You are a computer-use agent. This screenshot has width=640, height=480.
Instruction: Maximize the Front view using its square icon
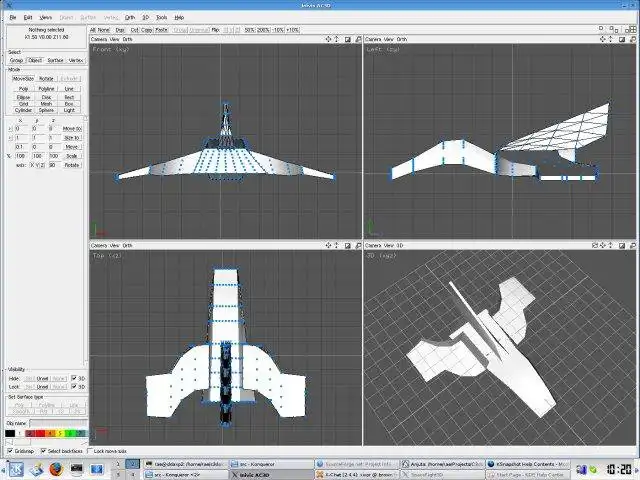coord(348,40)
